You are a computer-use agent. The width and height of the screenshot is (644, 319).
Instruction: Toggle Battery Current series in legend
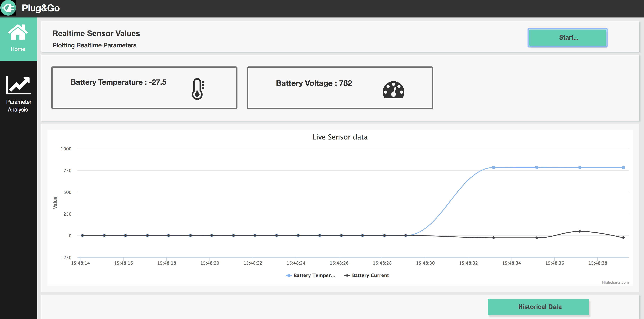click(370, 275)
